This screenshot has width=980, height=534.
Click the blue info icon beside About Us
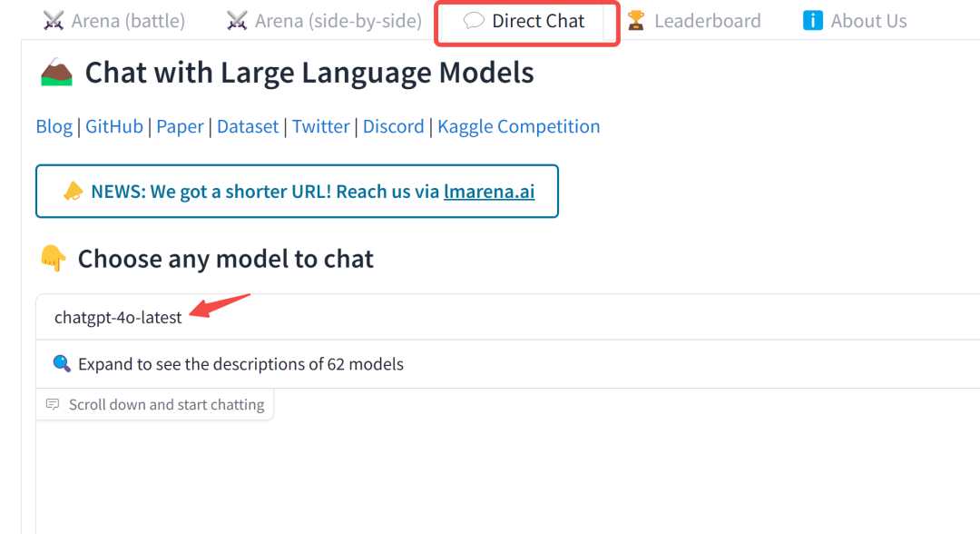(812, 21)
